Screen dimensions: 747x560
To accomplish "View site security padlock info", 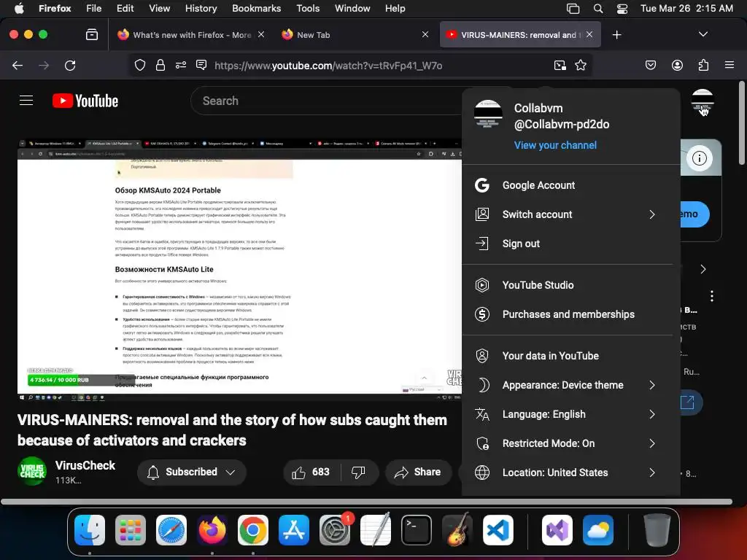I will click(160, 65).
